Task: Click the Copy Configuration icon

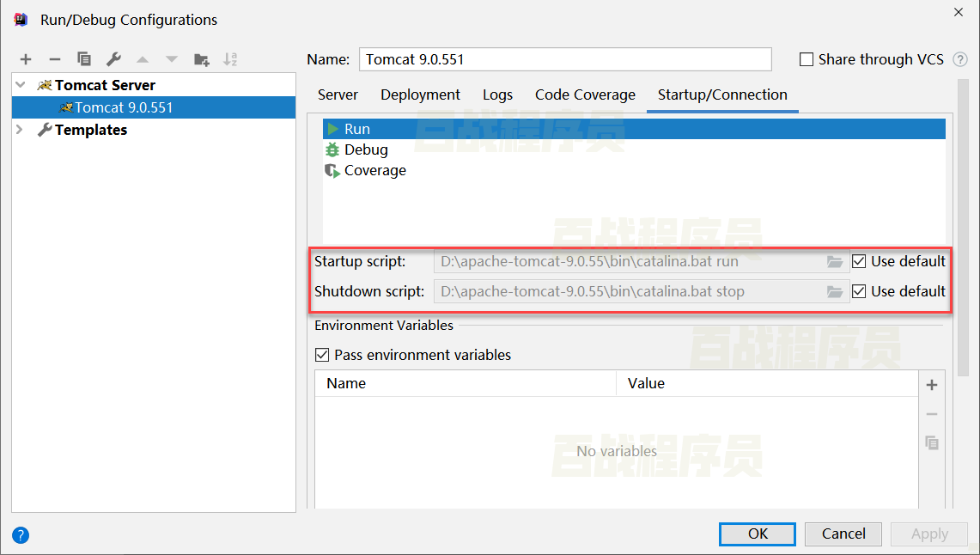Action: pos(84,59)
